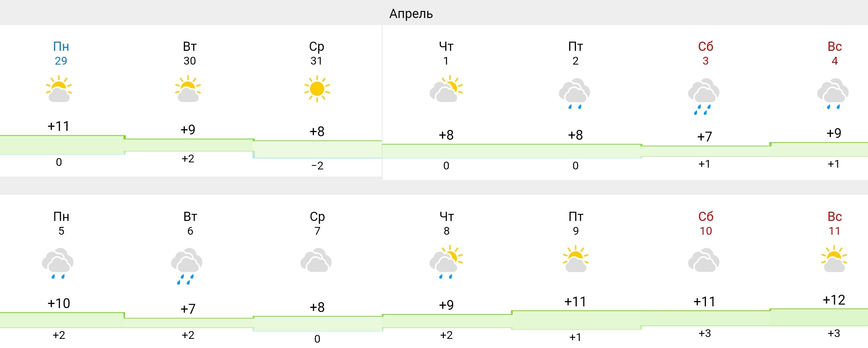Click the sunny icon for Wednesday 31

317,89
